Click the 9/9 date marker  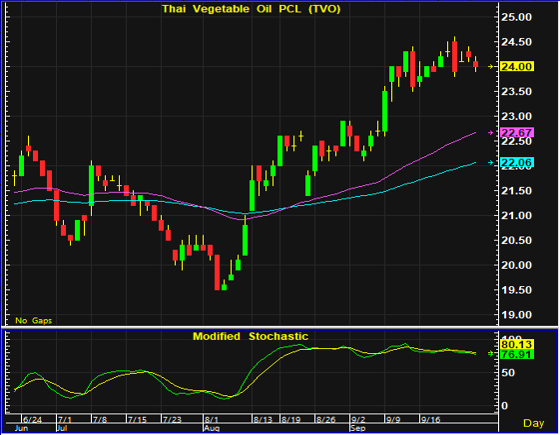click(393, 420)
